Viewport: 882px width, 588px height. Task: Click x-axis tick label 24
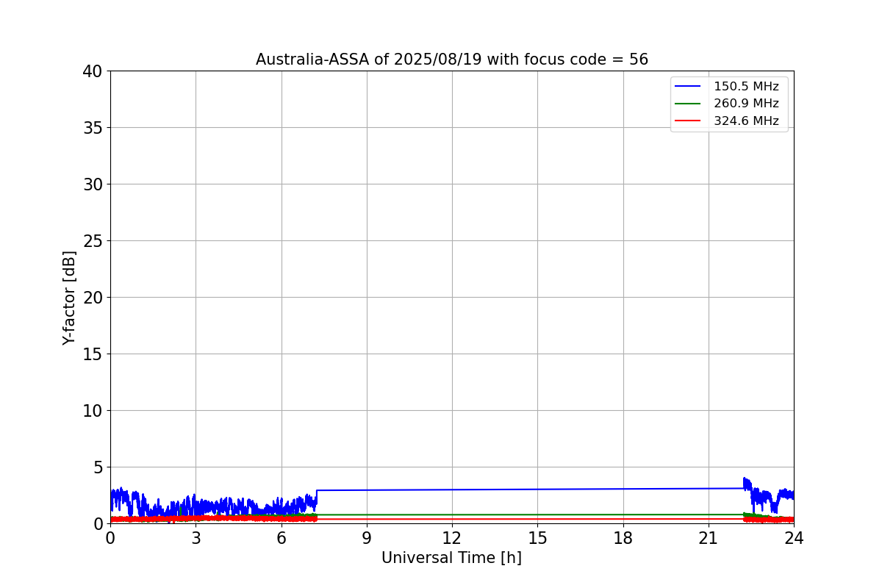pyautogui.click(x=794, y=537)
